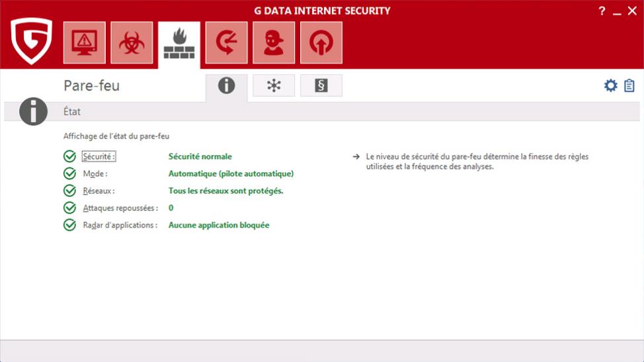
Task: Open the firewall logs clipboard icon
Action: [629, 85]
